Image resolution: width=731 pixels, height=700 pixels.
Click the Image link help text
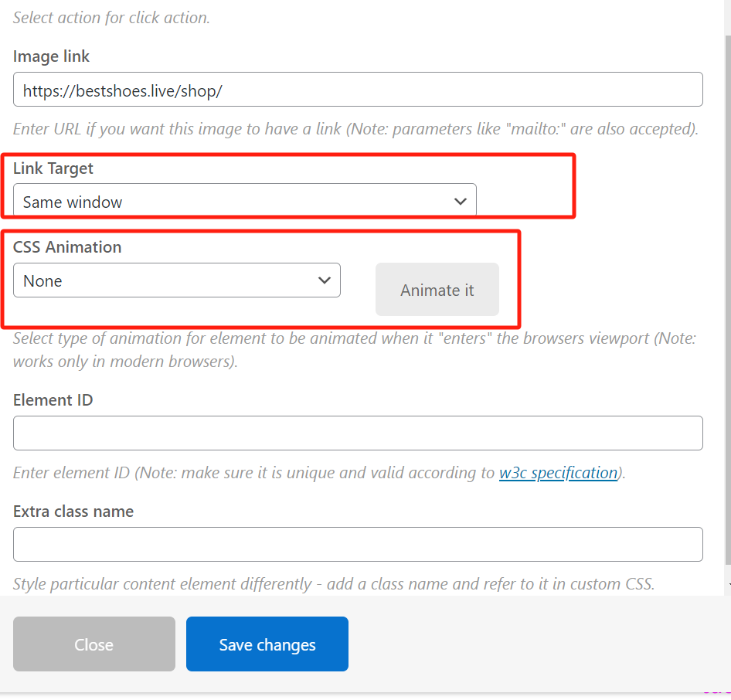tap(355, 129)
